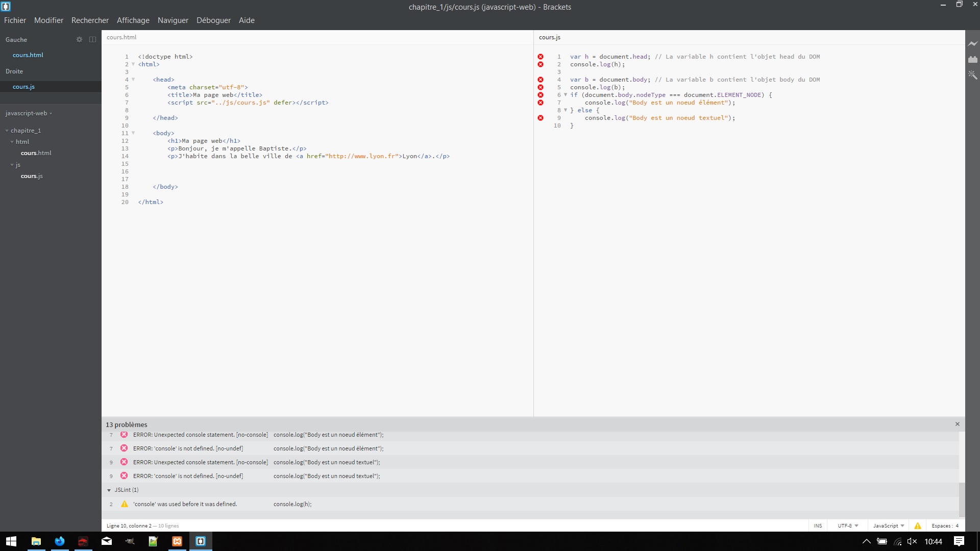Open the Affichage menu
The width and height of the screenshot is (980, 551).
133,20
